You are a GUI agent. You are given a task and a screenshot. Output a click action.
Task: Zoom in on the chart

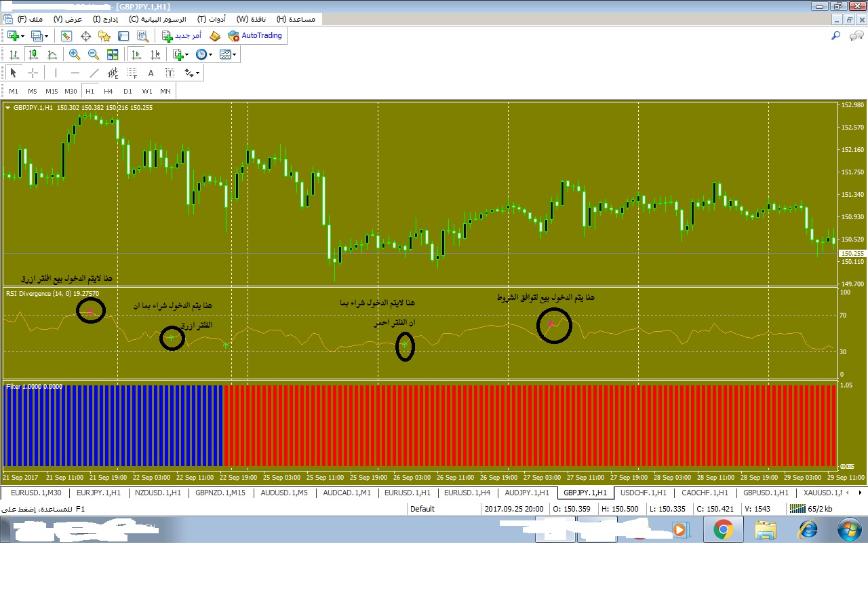point(75,54)
